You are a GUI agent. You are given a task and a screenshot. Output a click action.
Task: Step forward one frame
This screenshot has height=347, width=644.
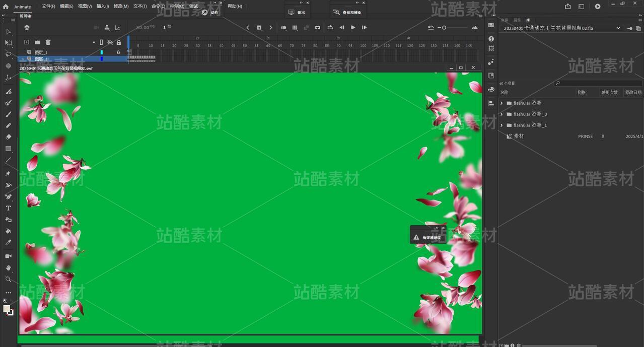[364, 28]
